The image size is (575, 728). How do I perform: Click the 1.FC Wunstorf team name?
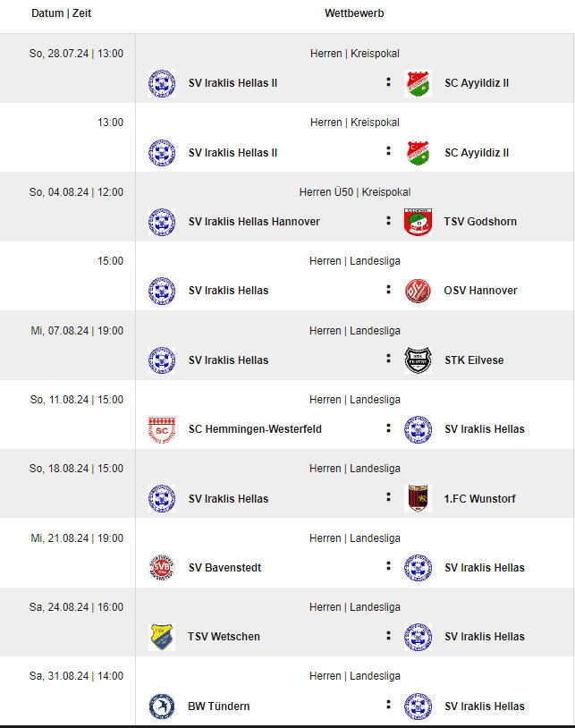(480, 499)
